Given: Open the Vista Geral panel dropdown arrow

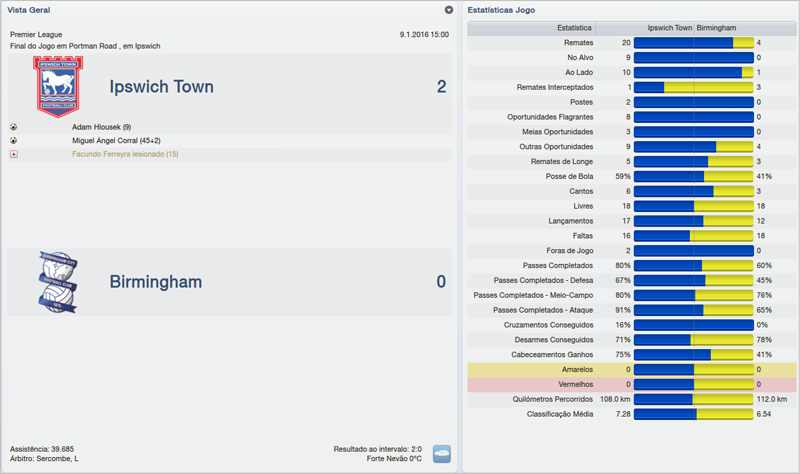Looking at the screenshot, I should click(x=449, y=10).
